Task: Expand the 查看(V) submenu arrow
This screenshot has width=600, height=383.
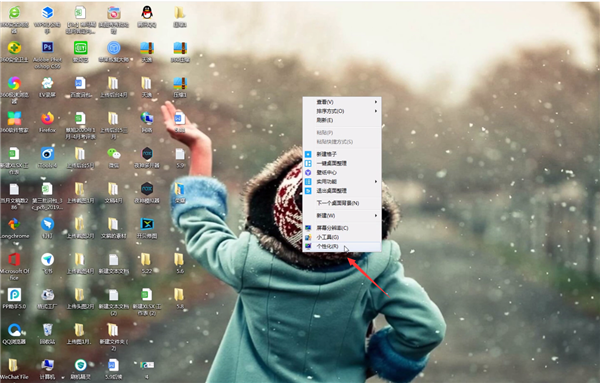Action: click(376, 102)
